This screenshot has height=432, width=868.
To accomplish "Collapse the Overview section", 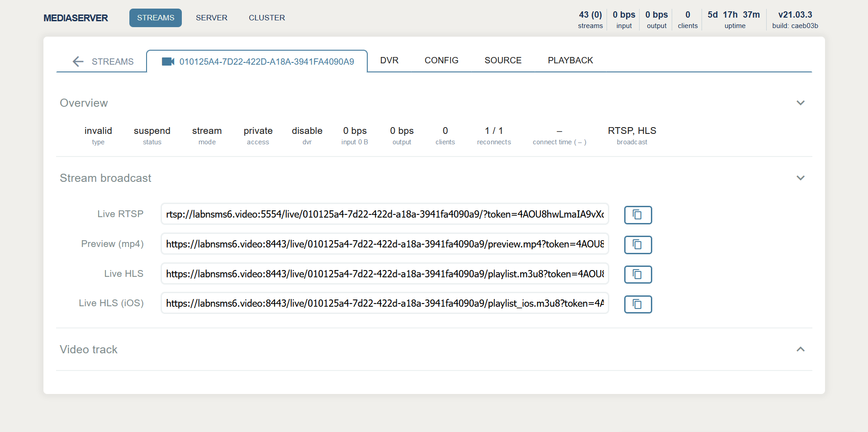I will click(800, 103).
